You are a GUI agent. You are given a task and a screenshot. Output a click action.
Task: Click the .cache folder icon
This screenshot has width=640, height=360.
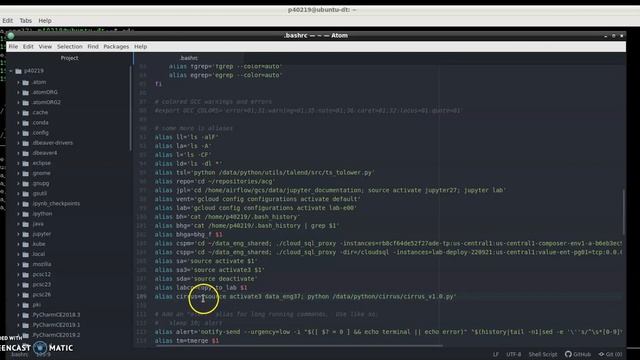26,113
